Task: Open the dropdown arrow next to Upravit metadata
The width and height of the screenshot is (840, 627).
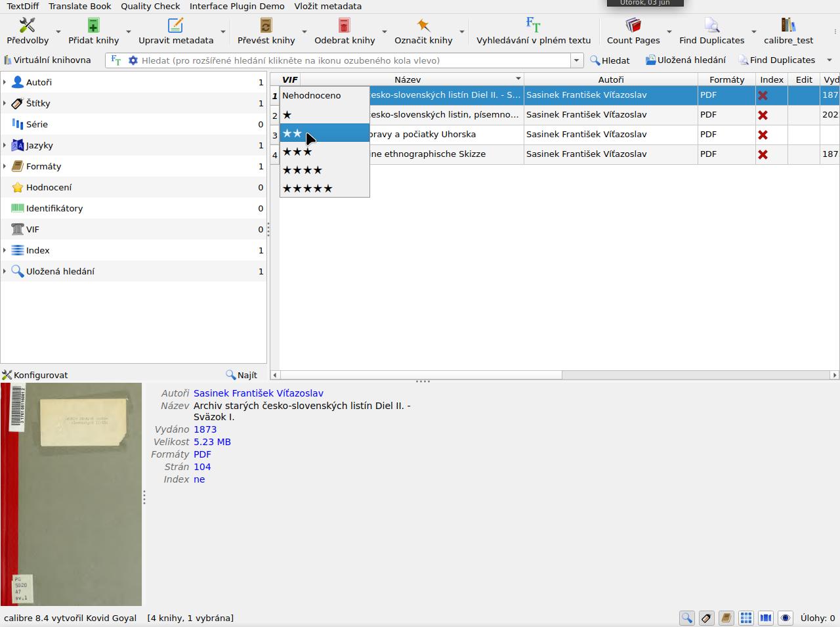Action: tap(222, 32)
